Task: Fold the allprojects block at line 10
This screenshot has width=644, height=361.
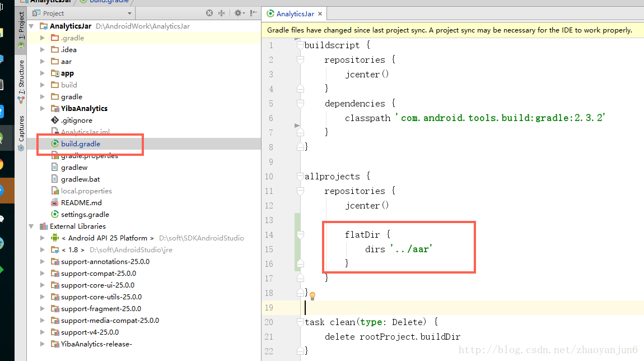Action: 300,176
